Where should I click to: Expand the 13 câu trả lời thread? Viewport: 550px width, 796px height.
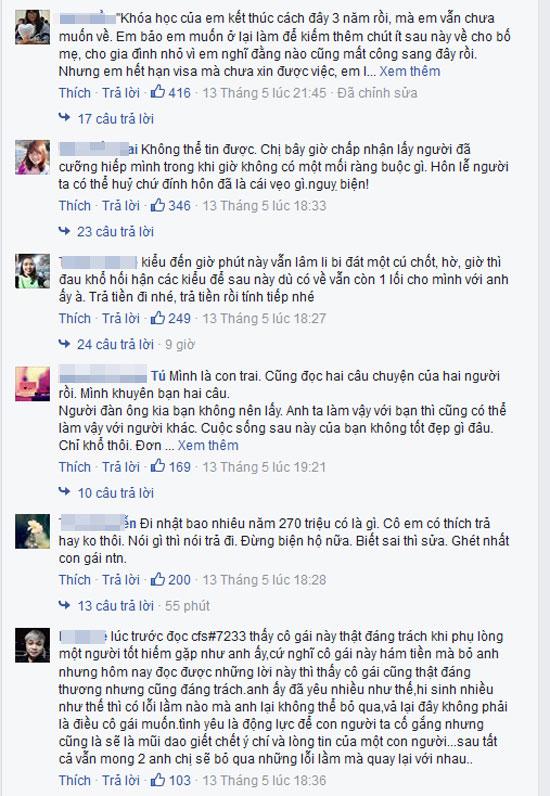(x=115, y=606)
